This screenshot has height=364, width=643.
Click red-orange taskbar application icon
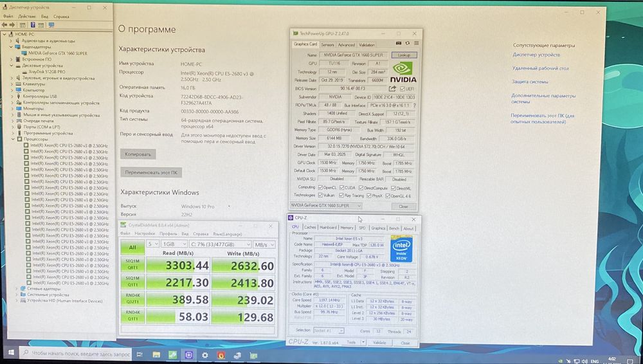[221, 355]
